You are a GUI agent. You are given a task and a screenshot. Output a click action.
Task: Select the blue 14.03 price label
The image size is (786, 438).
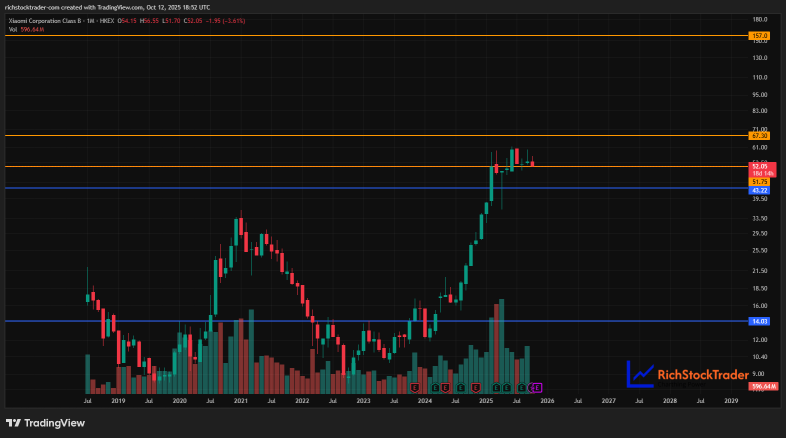pyautogui.click(x=758, y=321)
